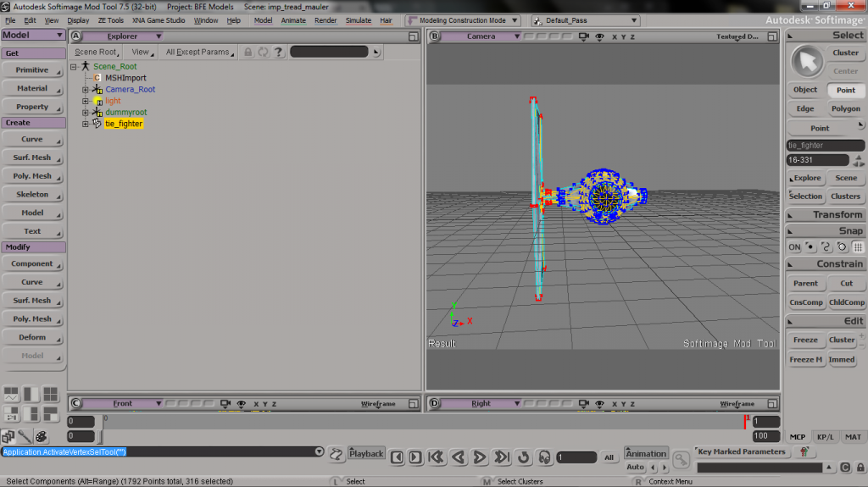Open the Default_Pass dropdown
This screenshot has width=868, height=487.
586,20
